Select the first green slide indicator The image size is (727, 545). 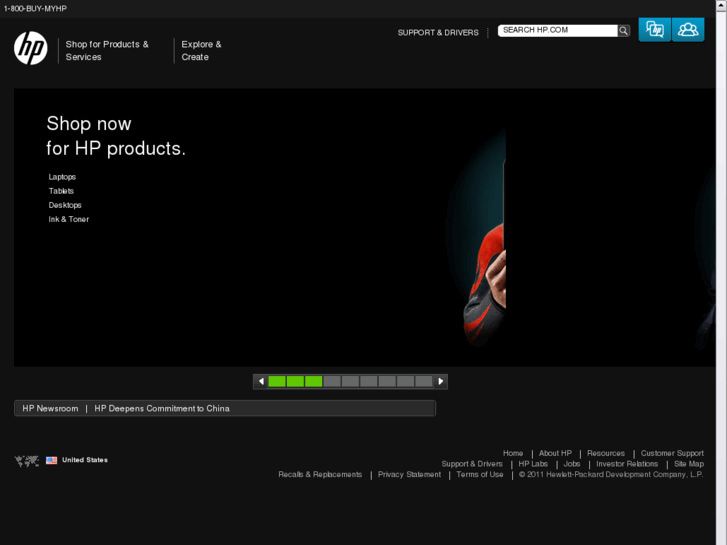pos(277,381)
